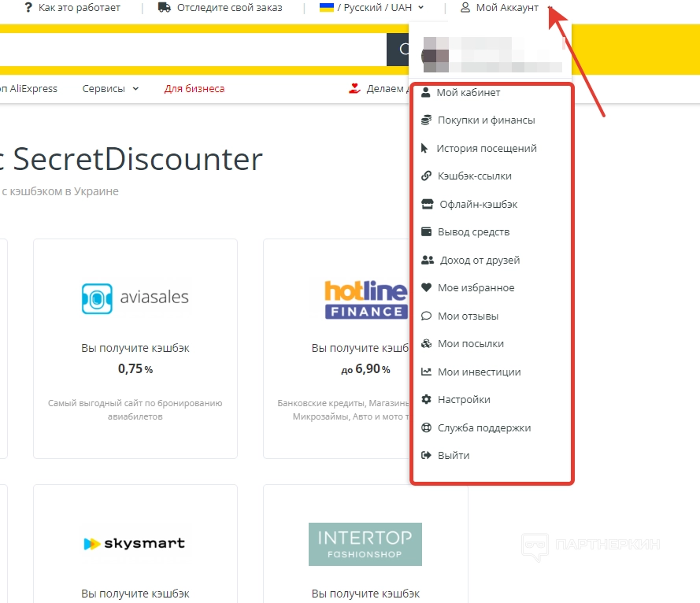Click the blurred user profile avatar
This screenshot has height=603, width=700.
435,55
